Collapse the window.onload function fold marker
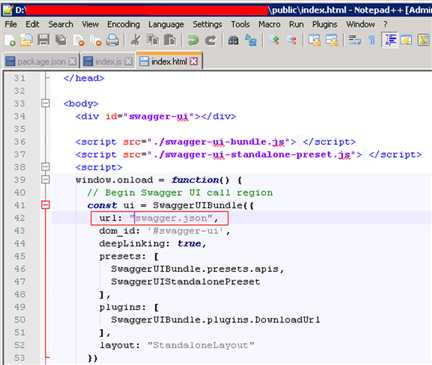 (45, 180)
